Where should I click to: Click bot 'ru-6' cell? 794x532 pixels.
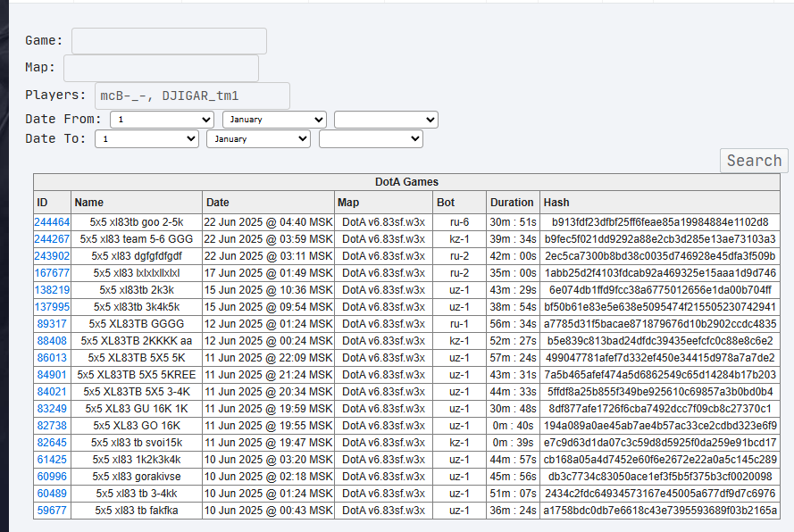tap(460, 222)
